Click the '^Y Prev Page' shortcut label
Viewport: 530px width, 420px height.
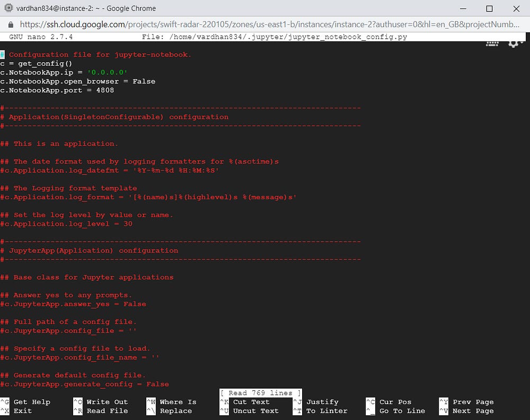[x=466, y=402]
